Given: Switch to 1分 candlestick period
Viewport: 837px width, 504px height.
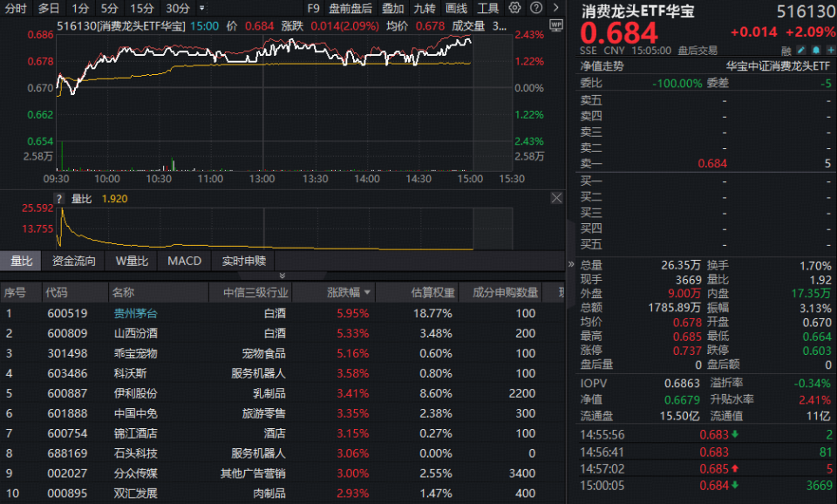Looking at the screenshot, I should pyautogui.click(x=80, y=8).
